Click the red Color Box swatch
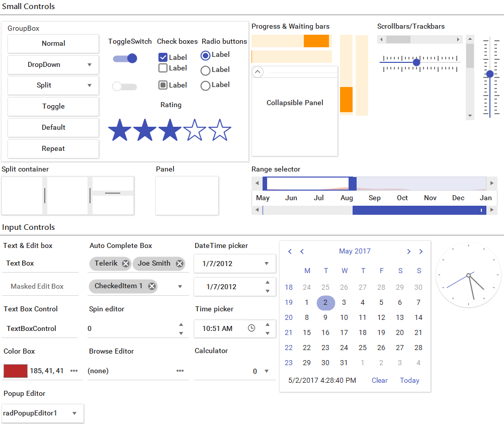This screenshot has width=504, height=424. tap(16, 371)
